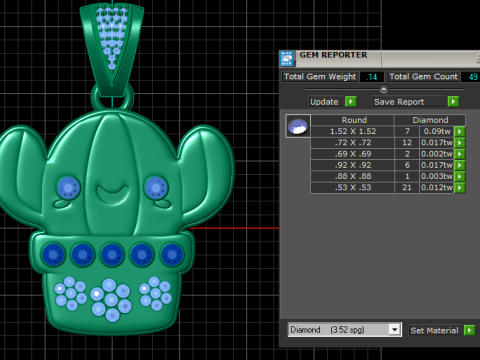480x360 pixels.
Task: Select the .88 X .88 size cell
Action: [x=353, y=176]
